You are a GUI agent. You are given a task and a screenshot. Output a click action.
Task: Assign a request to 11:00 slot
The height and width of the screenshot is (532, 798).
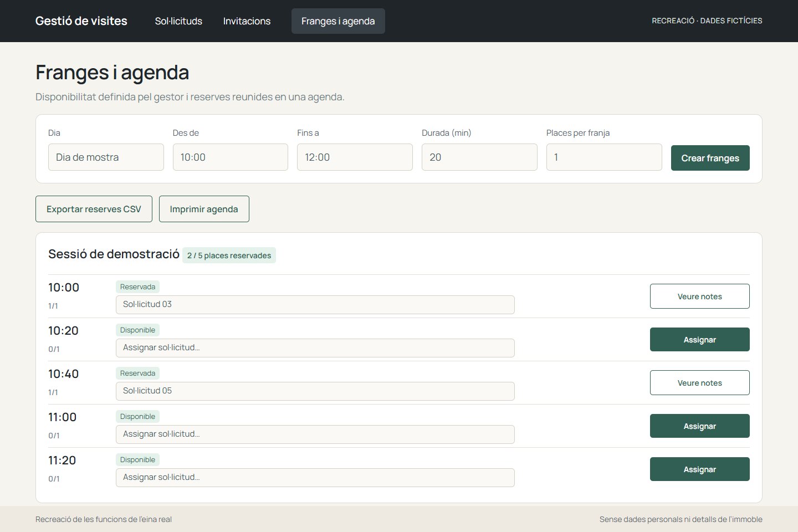click(x=700, y=426)
